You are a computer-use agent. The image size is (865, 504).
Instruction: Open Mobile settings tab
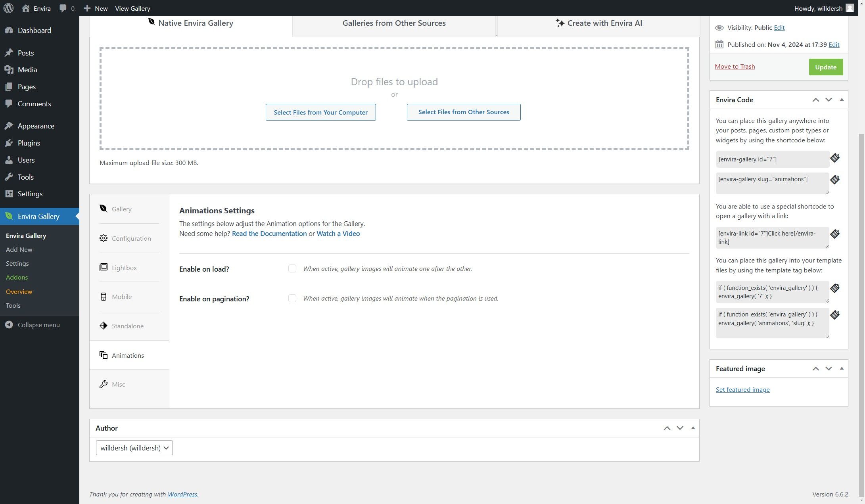coord(129,297)
